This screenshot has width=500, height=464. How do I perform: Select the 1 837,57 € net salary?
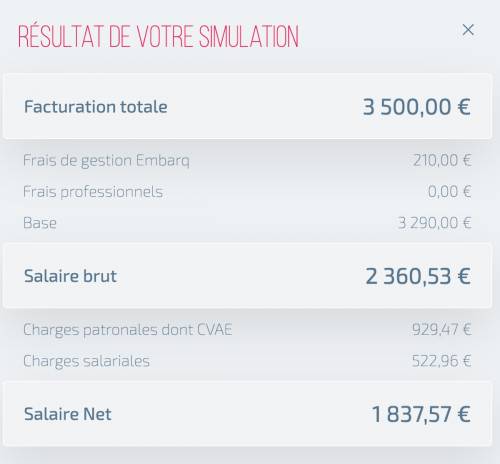pyautogui.click(x=421, y=414)
